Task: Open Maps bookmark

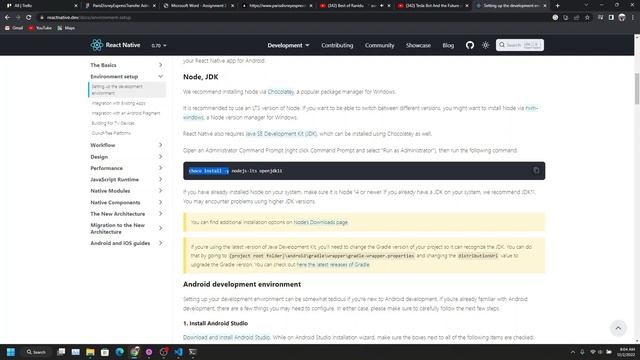Action: (x=66, y=28)
